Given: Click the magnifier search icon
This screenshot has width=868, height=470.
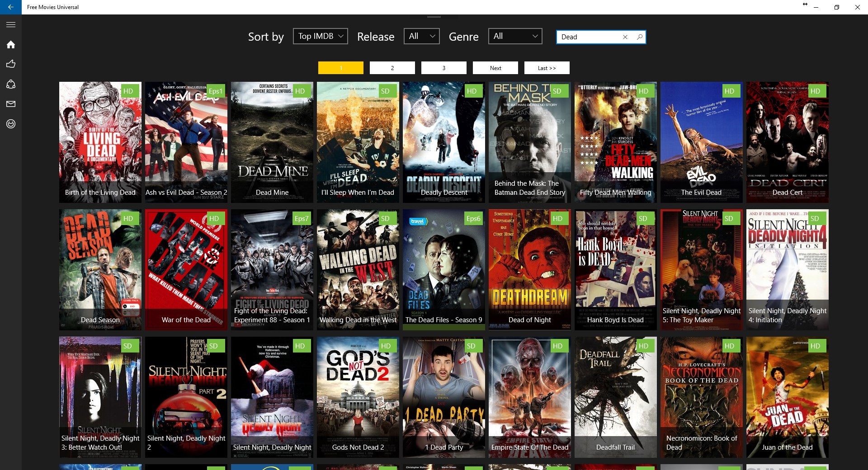Looking at the screenshot, I should click(x=639, y=37).
